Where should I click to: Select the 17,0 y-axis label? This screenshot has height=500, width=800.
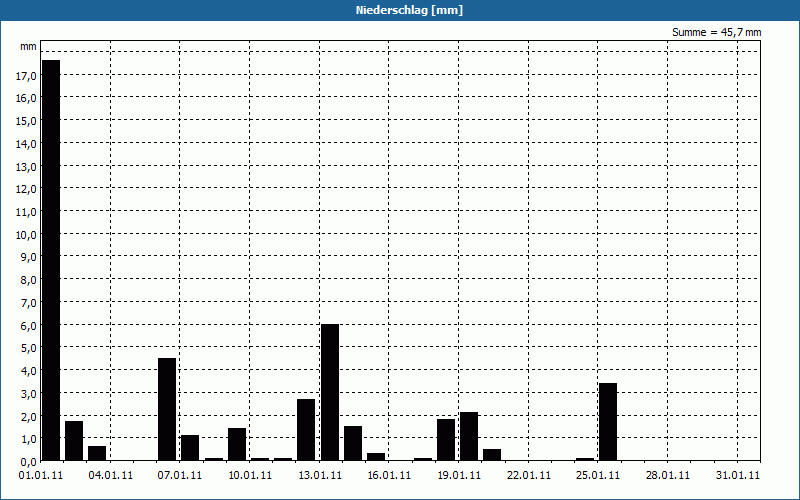coord(26,76)
